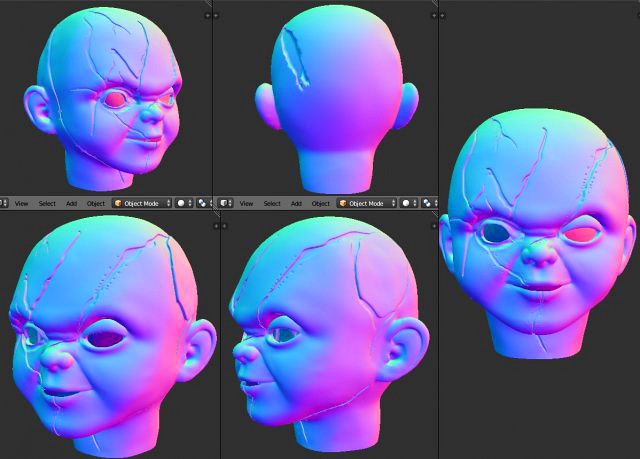Click split-area corner widget of back-of-head viewport
This screenshot has width=640, height=459.
pyautogui.click(x=434, y=3)
